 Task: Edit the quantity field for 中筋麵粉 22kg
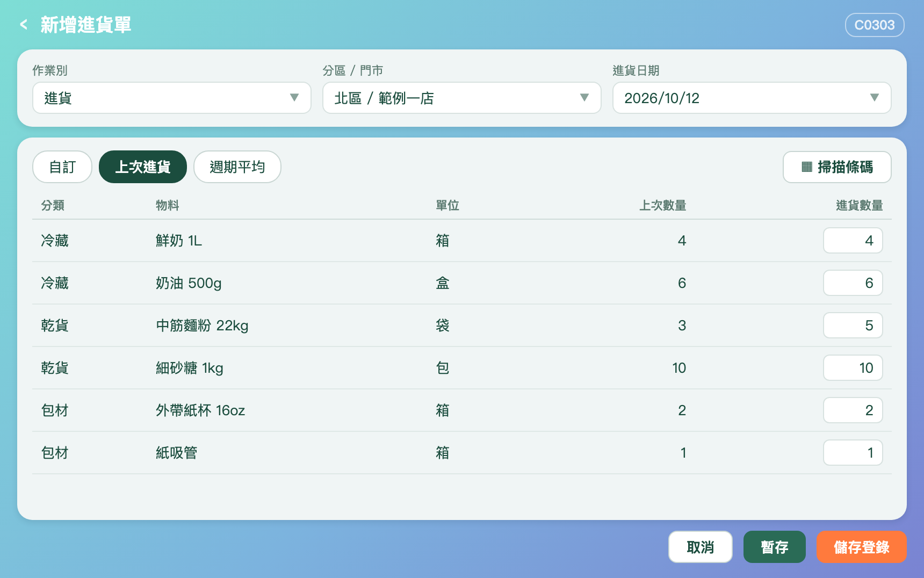[x=853, y=326]
